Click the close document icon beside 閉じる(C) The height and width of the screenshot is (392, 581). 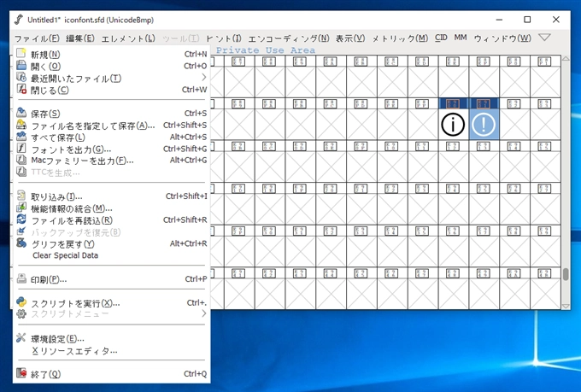21,90
